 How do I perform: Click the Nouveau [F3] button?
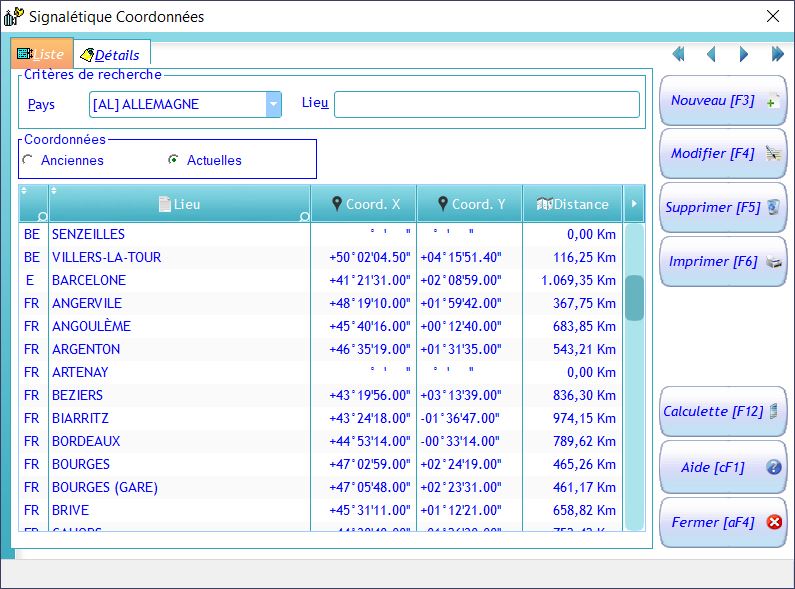tap(723, 100)
